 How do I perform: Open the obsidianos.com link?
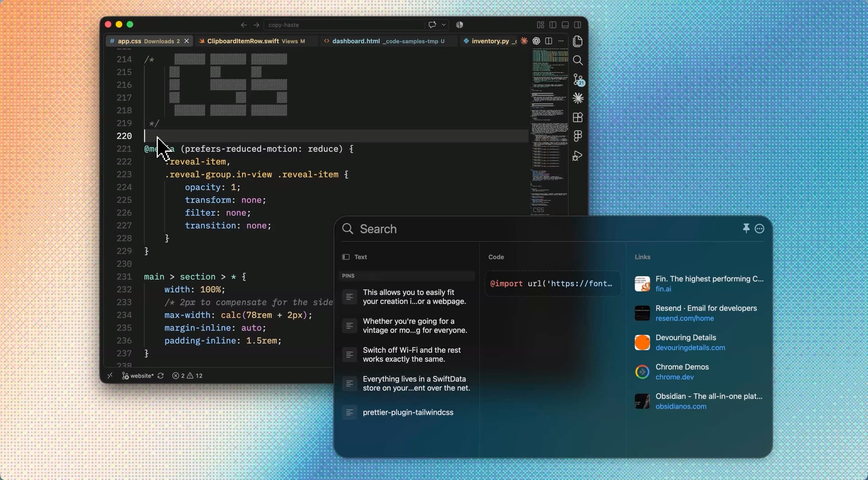[x=681, y=407]
